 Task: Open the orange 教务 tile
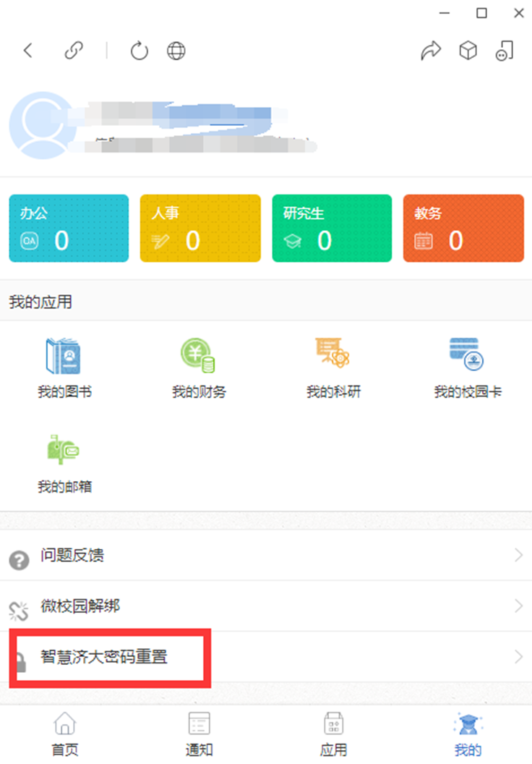tap(463, 228)
